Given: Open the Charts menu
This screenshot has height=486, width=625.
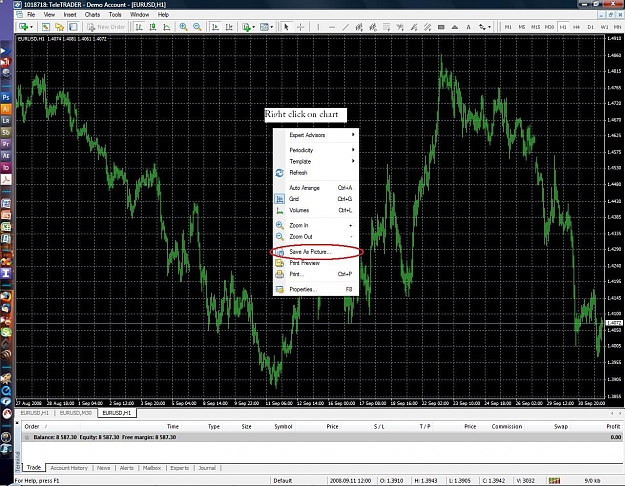Looking at the screenshot, I should click(x=92, y=14).
